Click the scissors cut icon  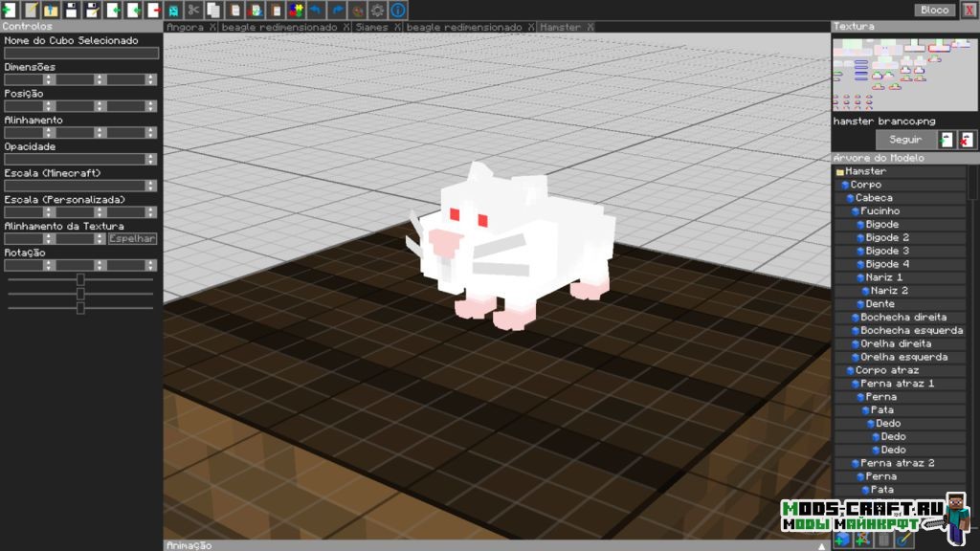(x=193, y=10)
